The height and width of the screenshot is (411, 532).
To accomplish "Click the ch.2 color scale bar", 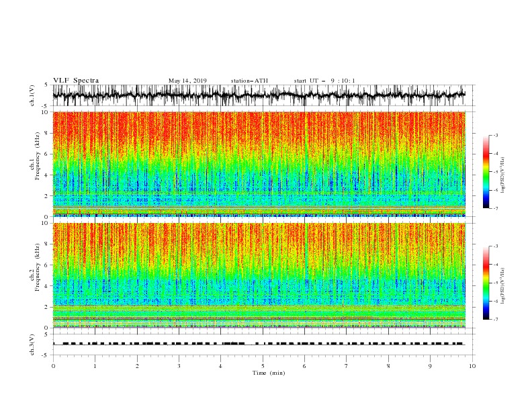I will coord(486,283).
